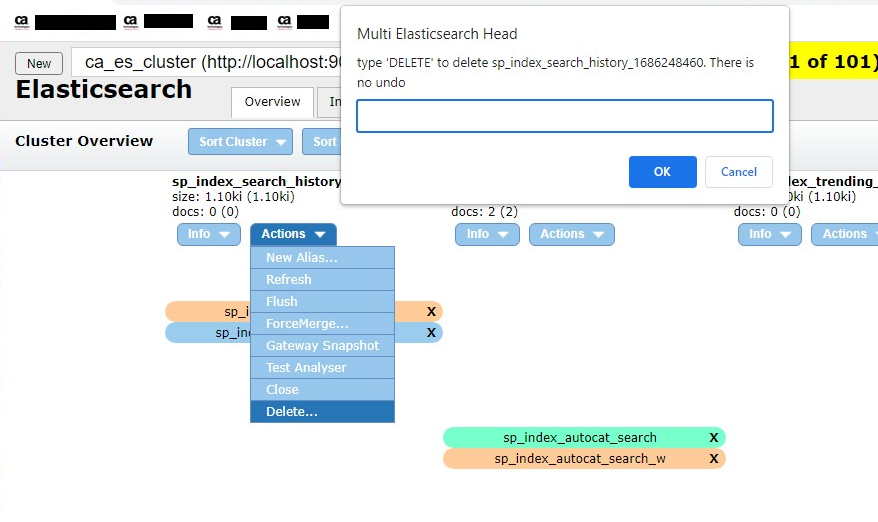The height and width of the screenshot is (522, 878).
Task: Open Info dropdown for the docs: 2 index
Action: 487,234
